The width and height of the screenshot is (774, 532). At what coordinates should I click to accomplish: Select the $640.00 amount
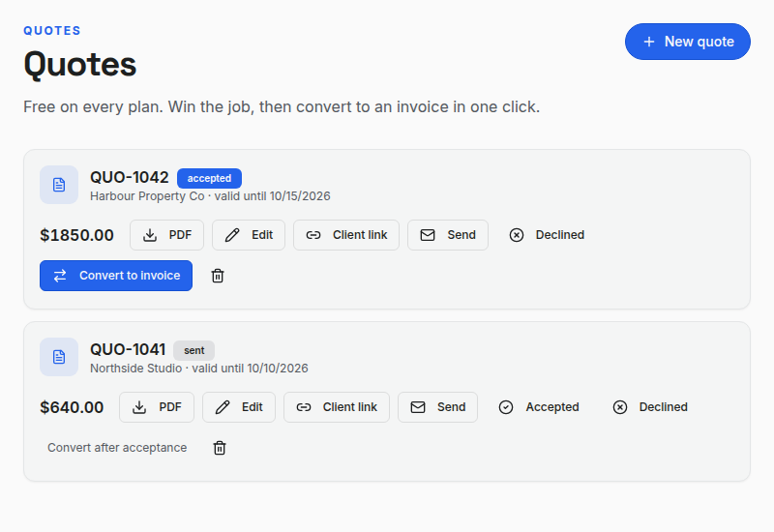tap(72, 407)
